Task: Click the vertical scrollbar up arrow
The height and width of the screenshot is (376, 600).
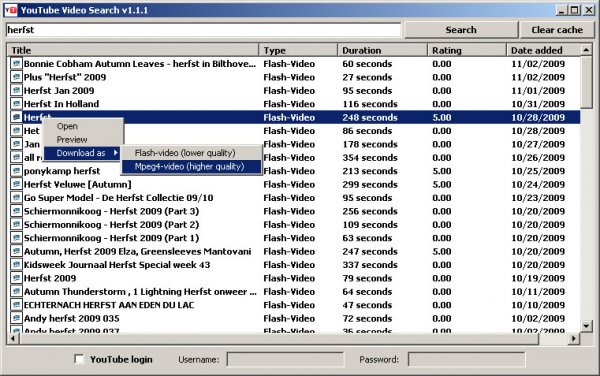Action: [586, 50]
